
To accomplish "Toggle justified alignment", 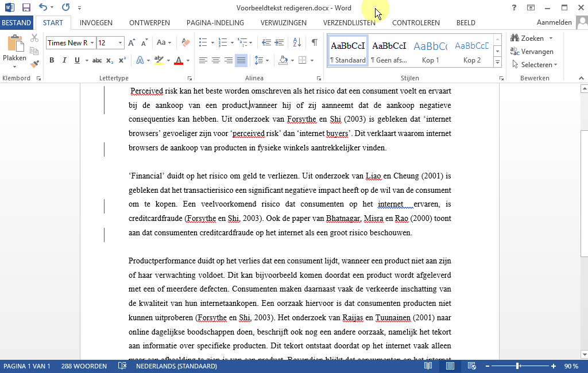I will click(241, 60).
